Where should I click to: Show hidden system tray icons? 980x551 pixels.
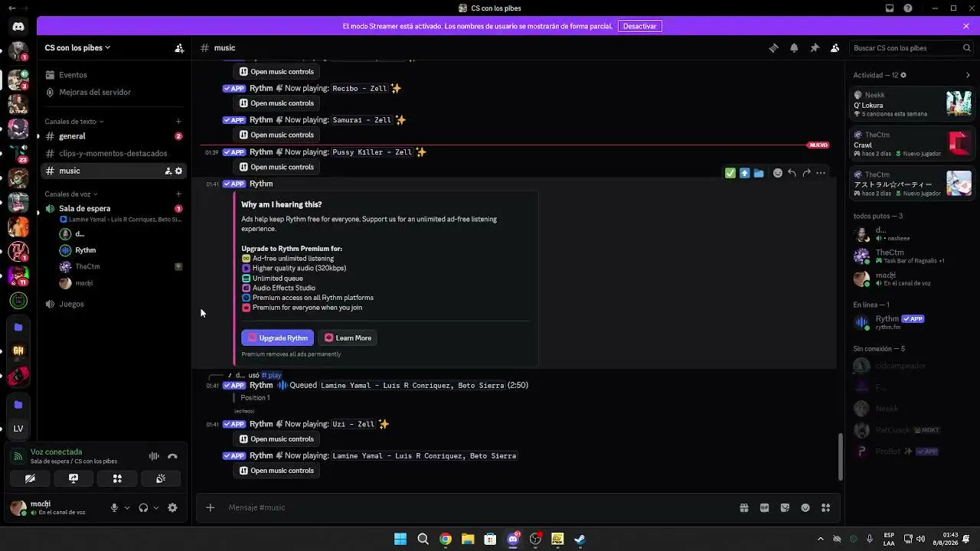(x=821, y=539)
